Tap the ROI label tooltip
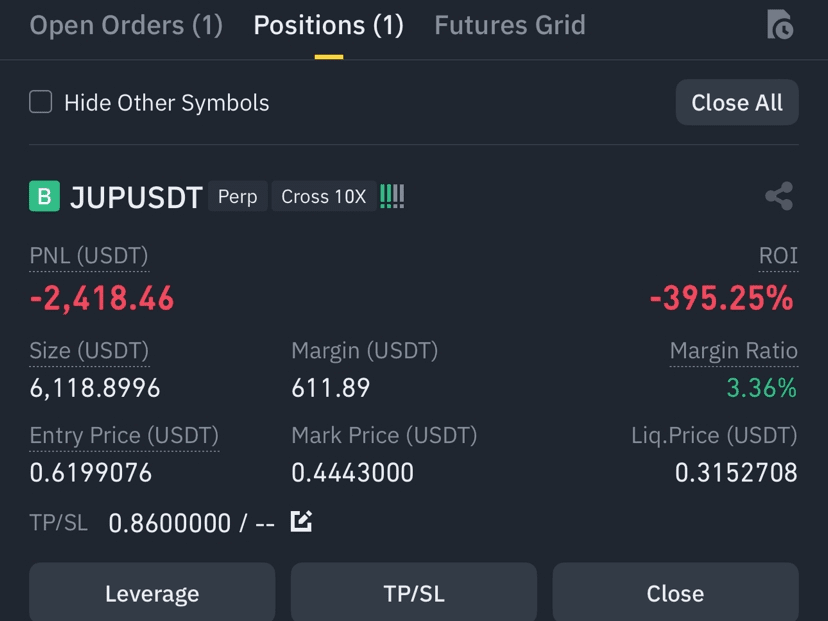Screen dimensions: 828x621 778,256
